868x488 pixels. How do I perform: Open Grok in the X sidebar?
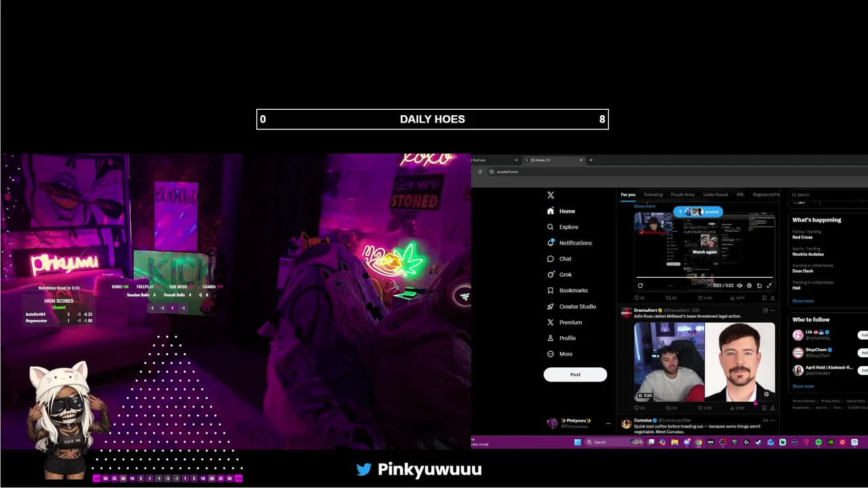pos(559,274)
